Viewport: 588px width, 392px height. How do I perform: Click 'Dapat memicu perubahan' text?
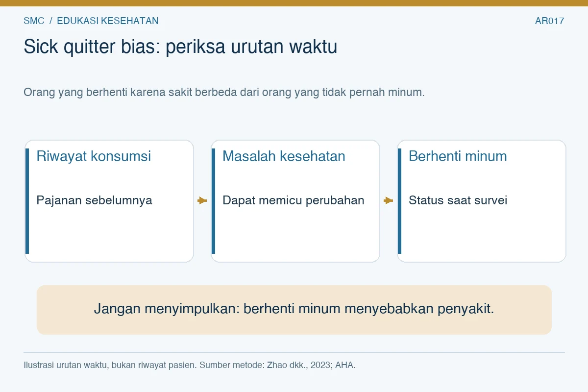pos(294,200)
